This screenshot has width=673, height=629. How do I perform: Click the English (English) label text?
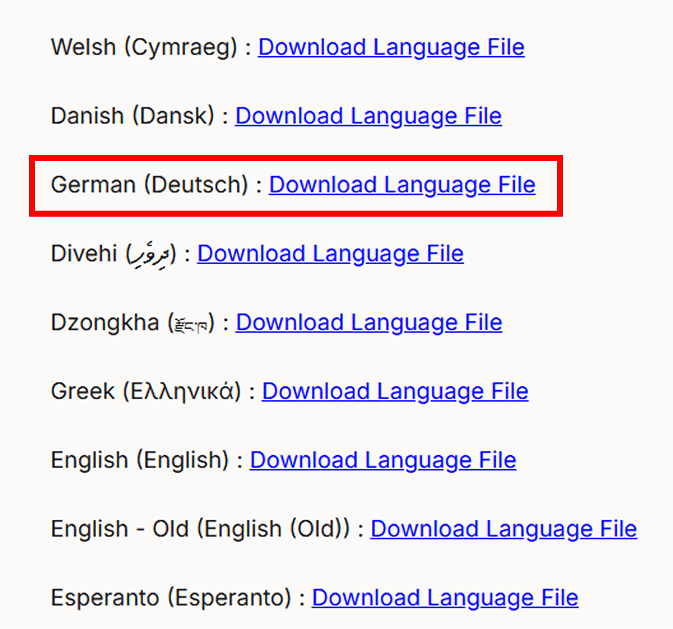tap(140, 461)
